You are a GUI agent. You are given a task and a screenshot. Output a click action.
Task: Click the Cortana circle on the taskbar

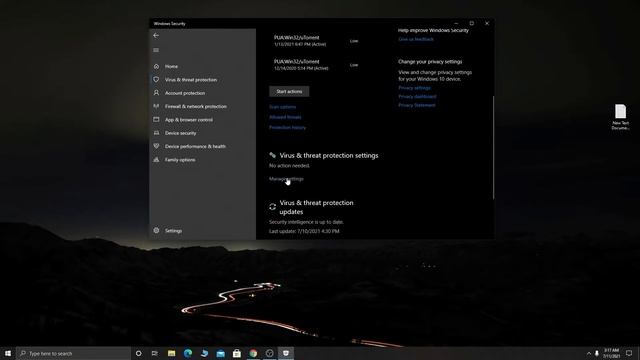[138, 353]
